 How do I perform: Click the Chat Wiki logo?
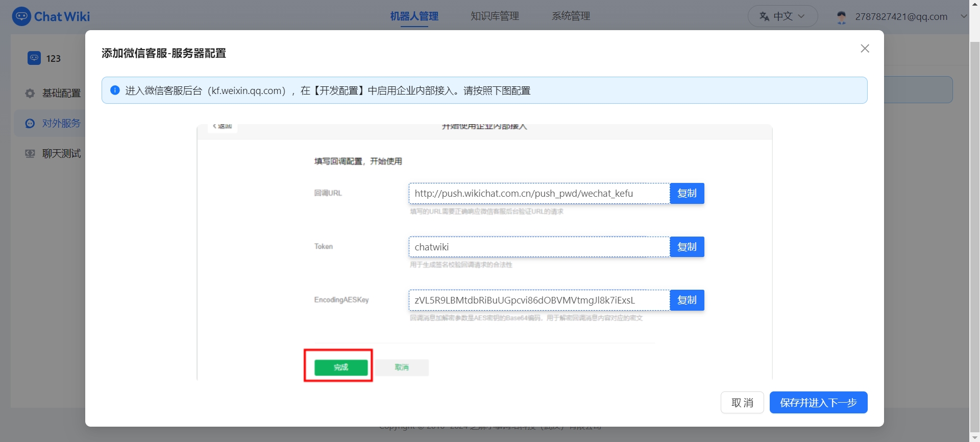point(51,16)
